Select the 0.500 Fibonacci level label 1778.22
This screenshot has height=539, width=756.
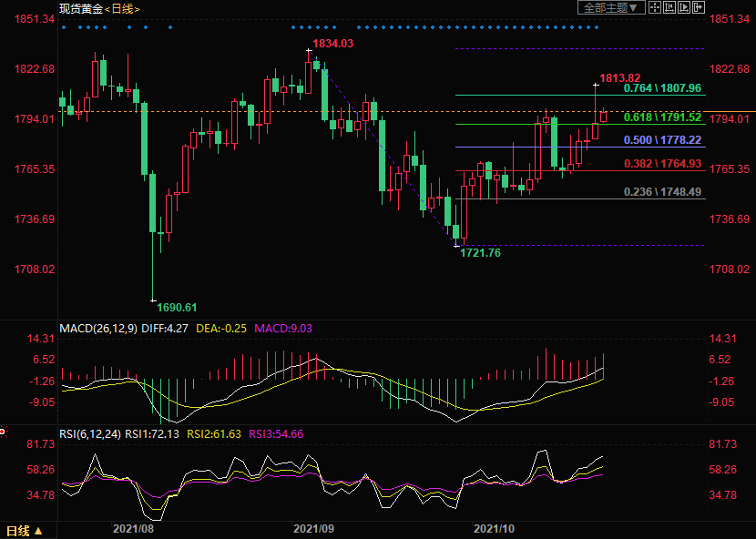662,140
